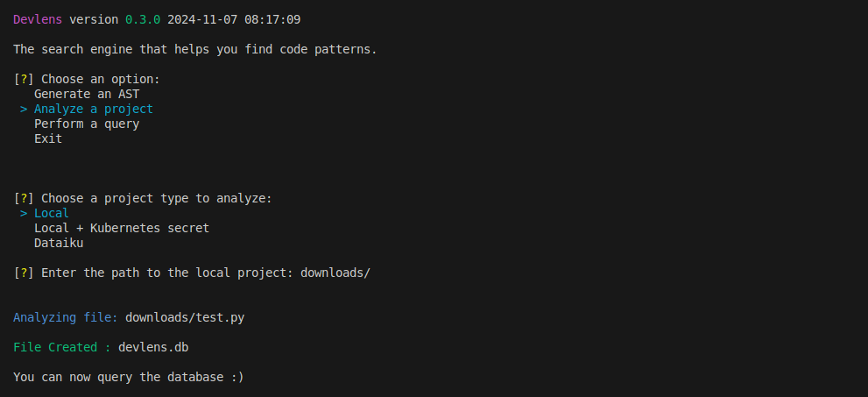Image resolution: width=868 pixels, height=397 pixels.
Task: Click the arrow marker beside Local
Action: (x=24, y=213)
